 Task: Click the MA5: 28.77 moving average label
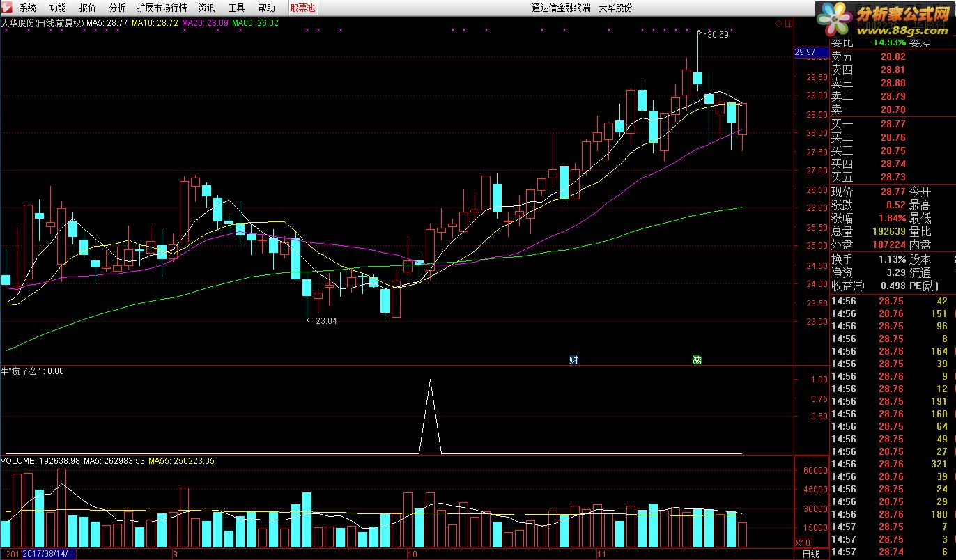107,23
